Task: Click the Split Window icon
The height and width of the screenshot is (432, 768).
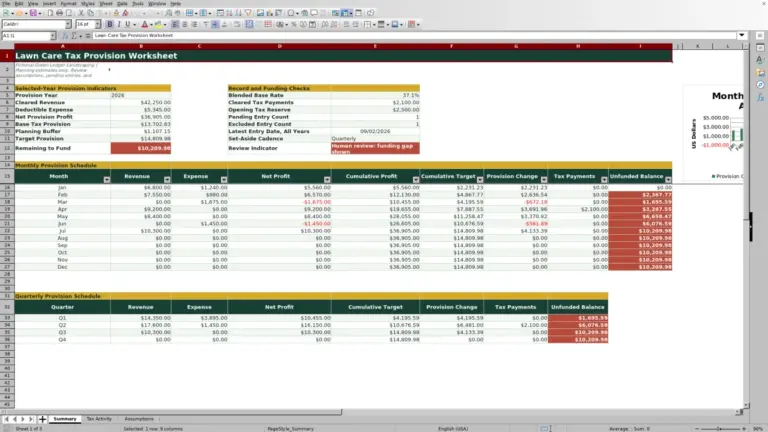Action: coord(359,13)
